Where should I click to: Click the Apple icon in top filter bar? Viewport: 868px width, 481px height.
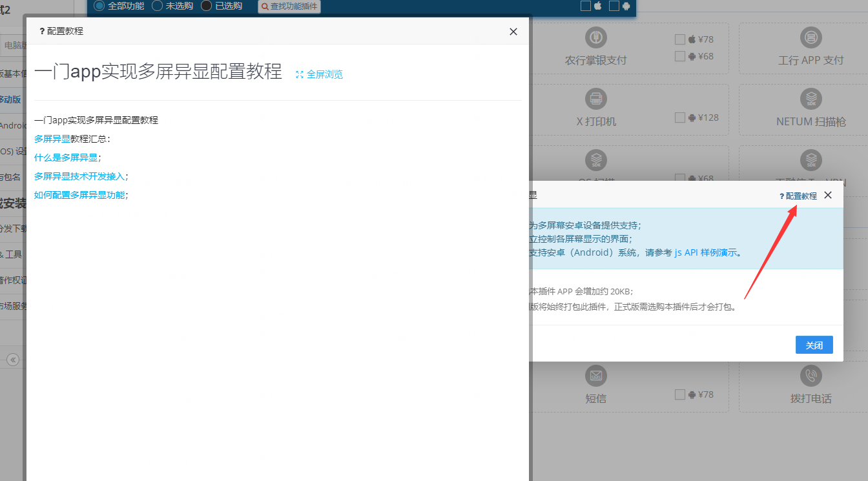pos(597,6)
